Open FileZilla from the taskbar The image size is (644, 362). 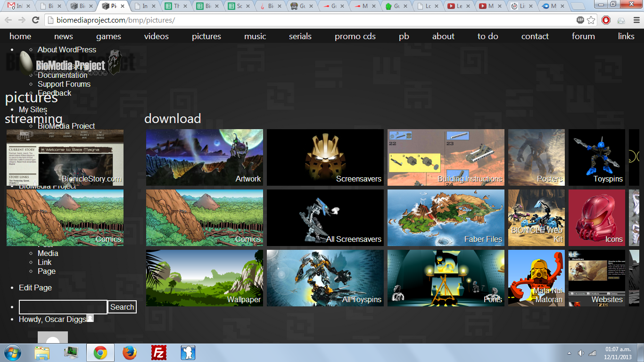pyautogui.click(x=159, y=352)
